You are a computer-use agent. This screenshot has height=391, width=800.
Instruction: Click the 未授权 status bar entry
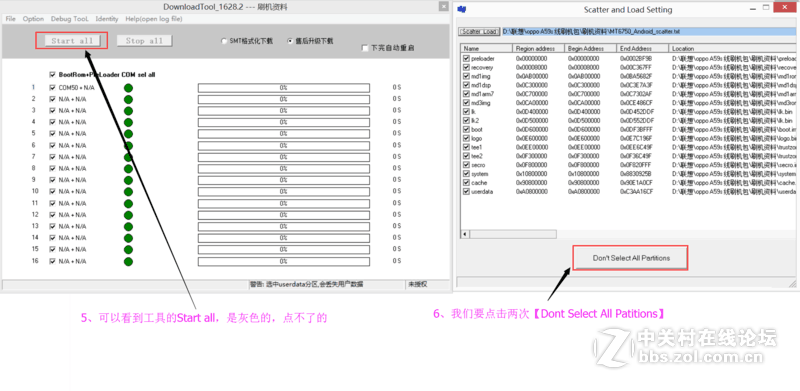pos(417,284)
